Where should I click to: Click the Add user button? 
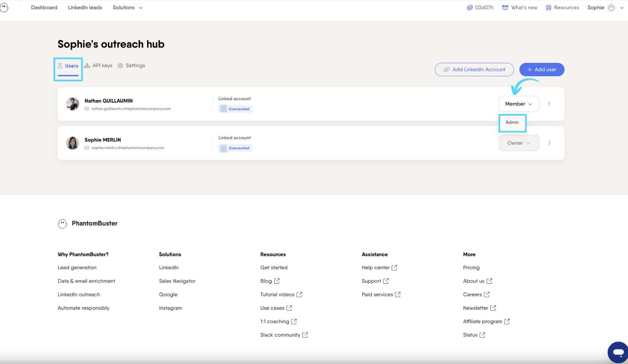[x=542, y=70]
